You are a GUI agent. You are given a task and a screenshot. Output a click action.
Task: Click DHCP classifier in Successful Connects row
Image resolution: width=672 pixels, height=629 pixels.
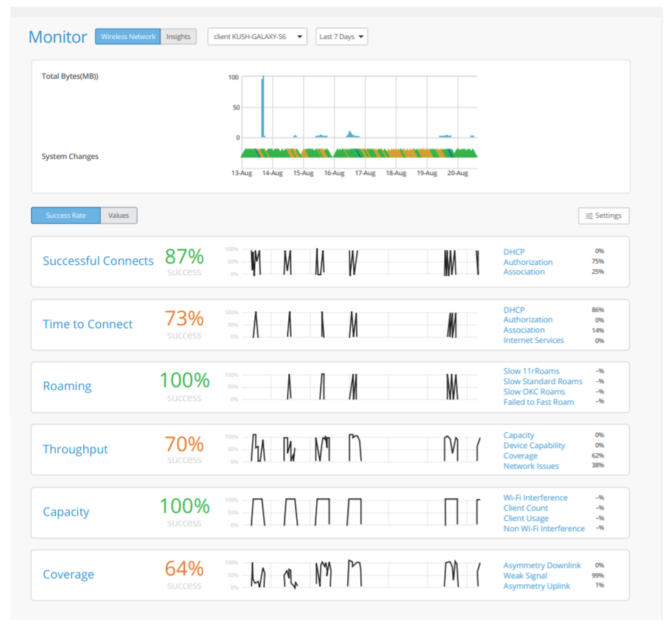pyautogui.click(x=514, y=252)
